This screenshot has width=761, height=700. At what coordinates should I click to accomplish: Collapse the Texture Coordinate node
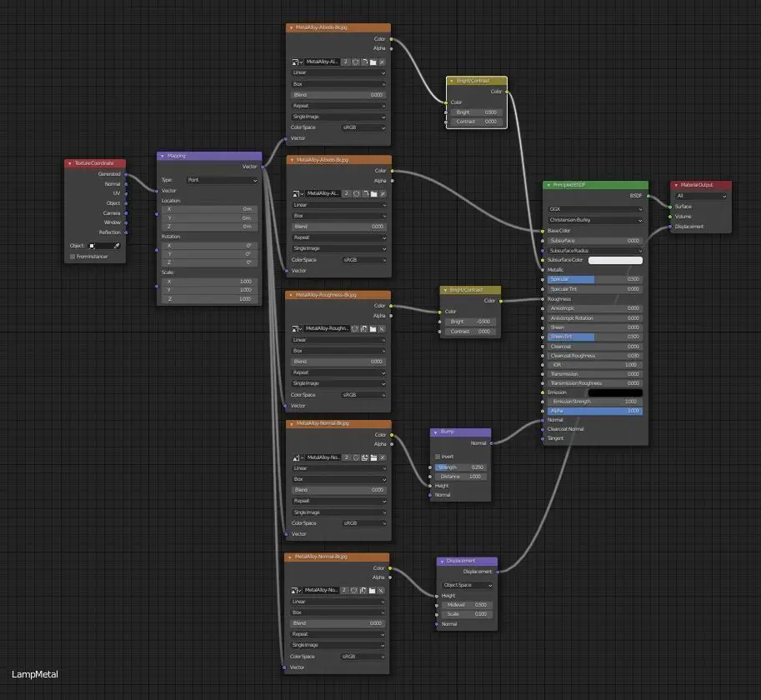coord(70,163)
